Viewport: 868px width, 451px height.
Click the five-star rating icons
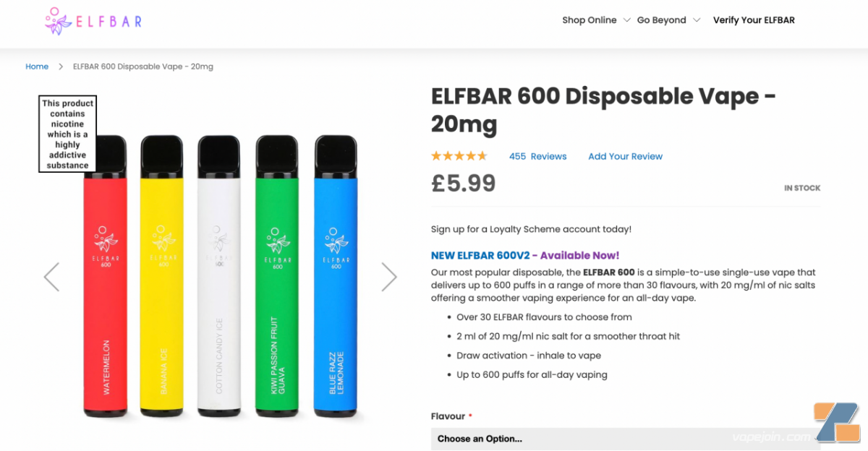[x=459, y=156]
